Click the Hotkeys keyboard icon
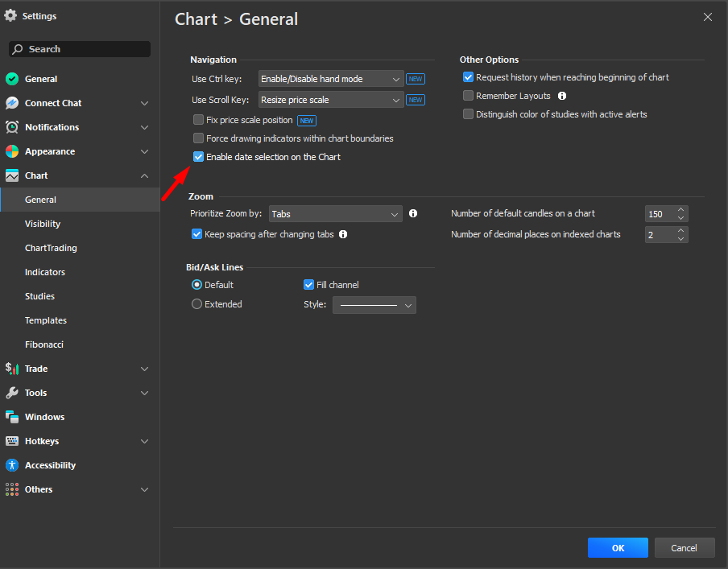This screenshot has width=728, height=569. pyautogui.click(x=12, y=441)
